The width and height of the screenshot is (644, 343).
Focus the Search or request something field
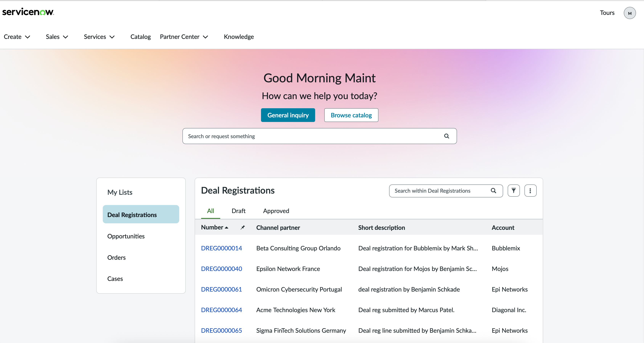pyautogui.click(x=320, y=136)
